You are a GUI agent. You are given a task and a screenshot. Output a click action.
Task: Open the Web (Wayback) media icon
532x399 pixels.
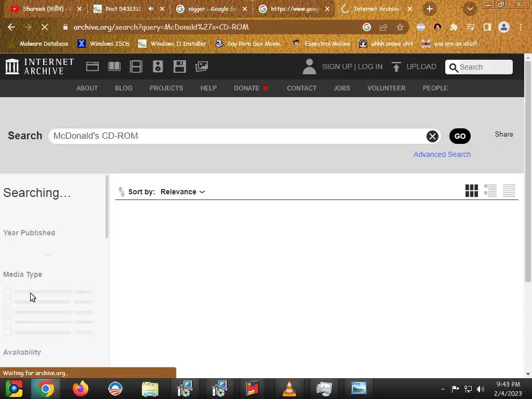point(92,66)
